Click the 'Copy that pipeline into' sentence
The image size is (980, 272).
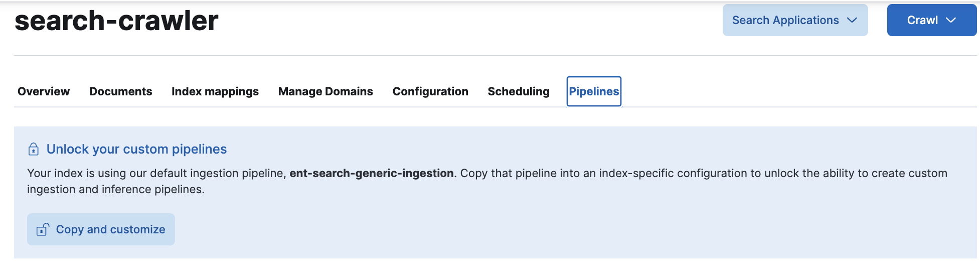[702, 173]
